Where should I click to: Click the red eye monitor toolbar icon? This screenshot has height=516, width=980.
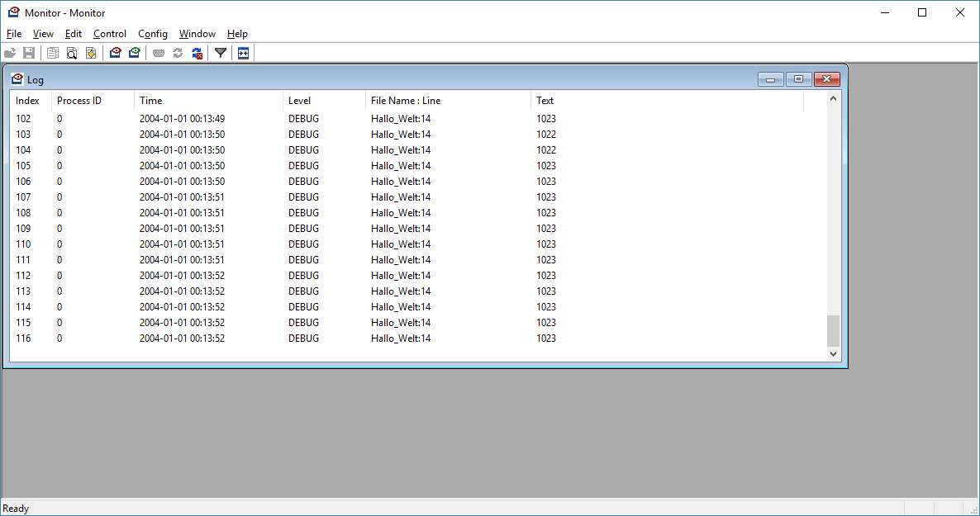tap(115, 53)
